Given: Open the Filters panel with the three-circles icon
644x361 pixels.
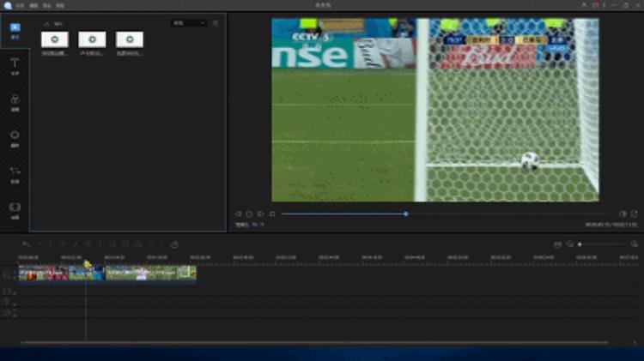Looking at the screenshot, I should [15, 102].
